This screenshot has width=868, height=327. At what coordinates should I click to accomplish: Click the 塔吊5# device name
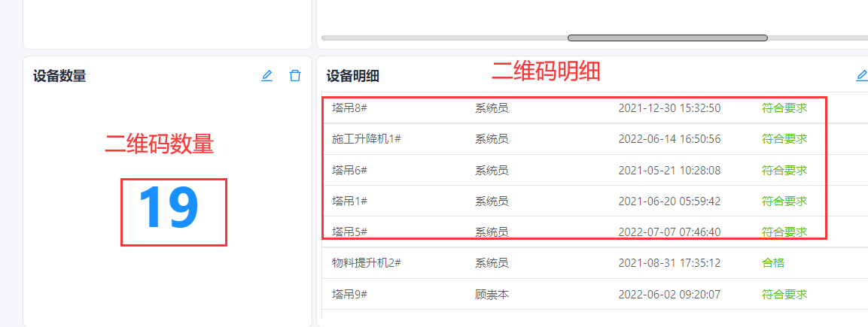[349, 232]
